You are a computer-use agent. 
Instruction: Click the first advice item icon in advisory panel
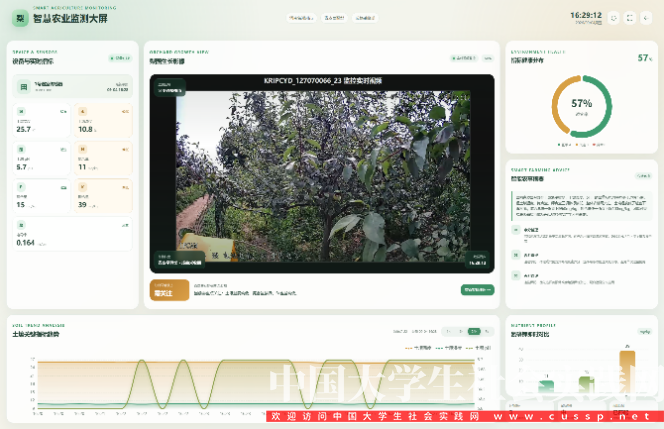(x=516, y=230)
